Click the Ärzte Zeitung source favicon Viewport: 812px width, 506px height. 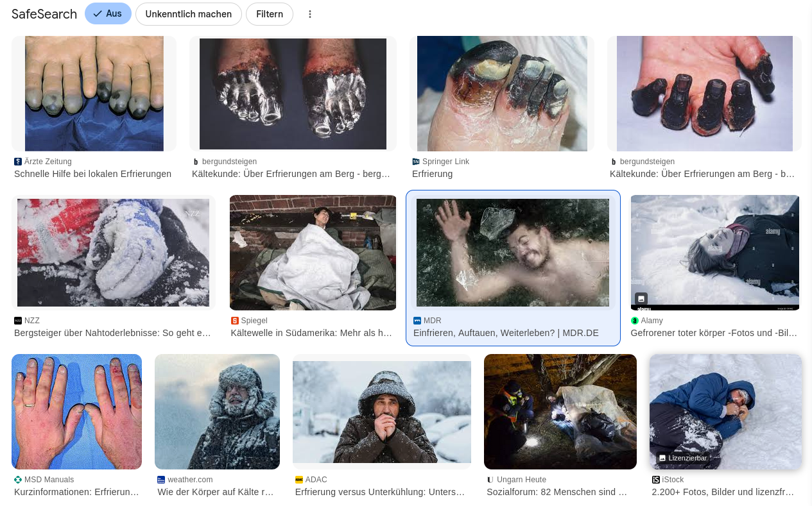pos(18,162)
